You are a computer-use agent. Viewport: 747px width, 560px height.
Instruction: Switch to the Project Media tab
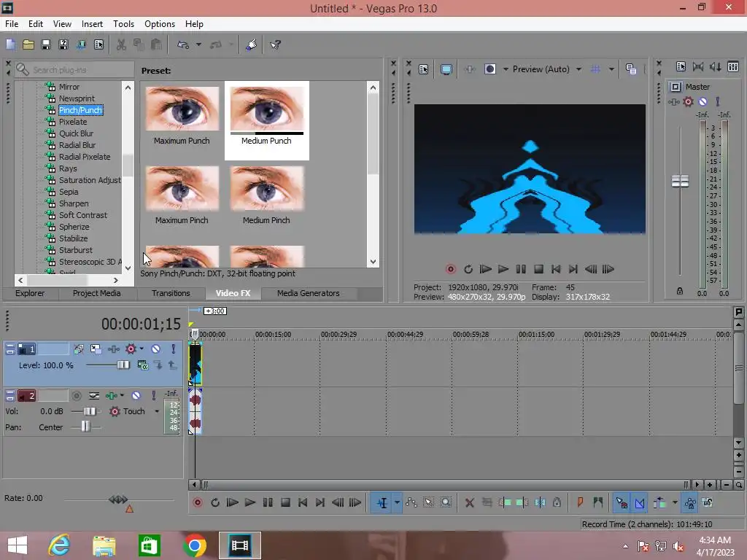97,293
